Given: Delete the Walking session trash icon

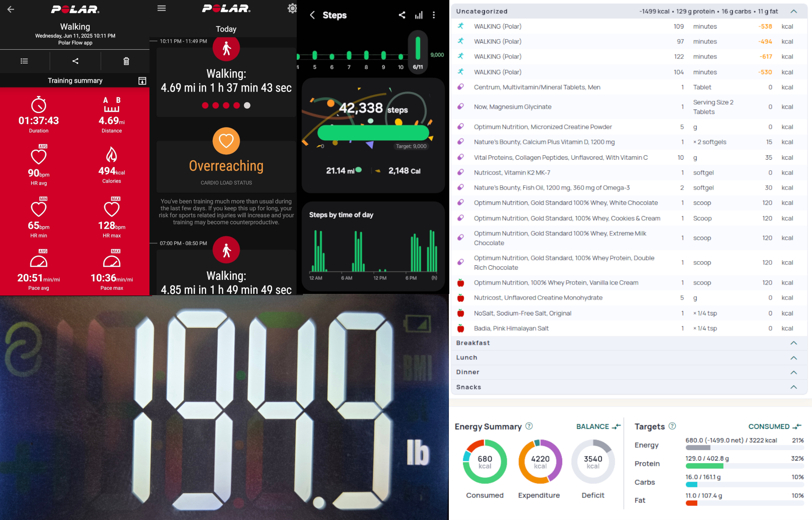Looking at the screenshot, I should coord(126,61).
